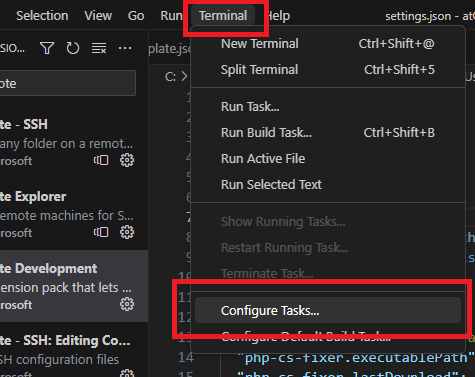Click the C: breadcrumb chevron
This screenshot has height=377, width=475.
tap(184, 77)
